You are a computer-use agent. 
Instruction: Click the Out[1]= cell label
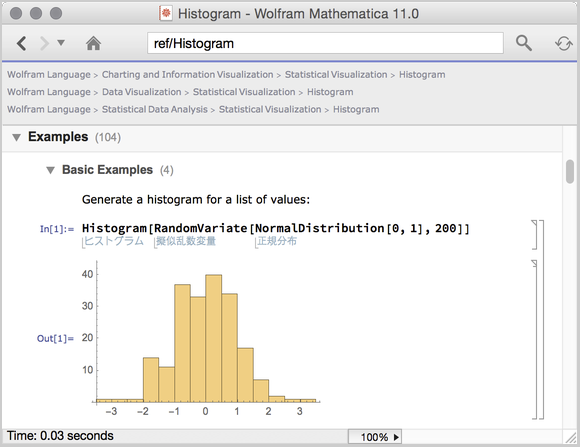[55, 339]
